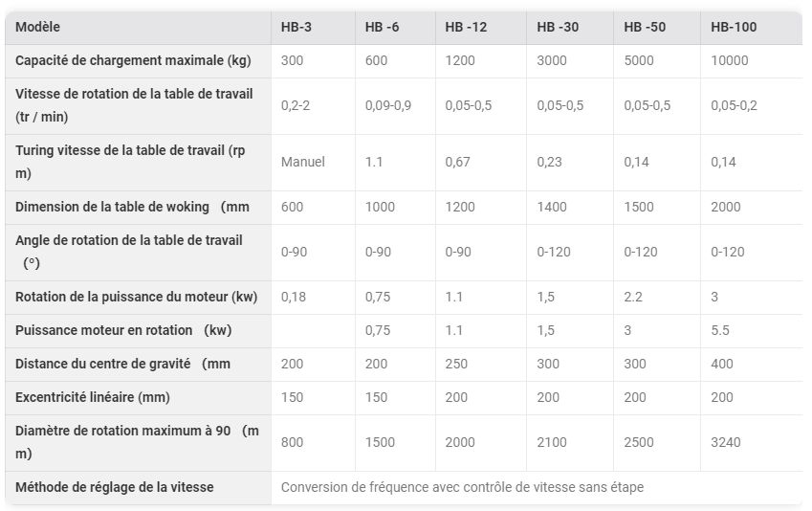Click the HB -12 column header
The width and height of the screenshot is (812, 511).
(466, 27)
